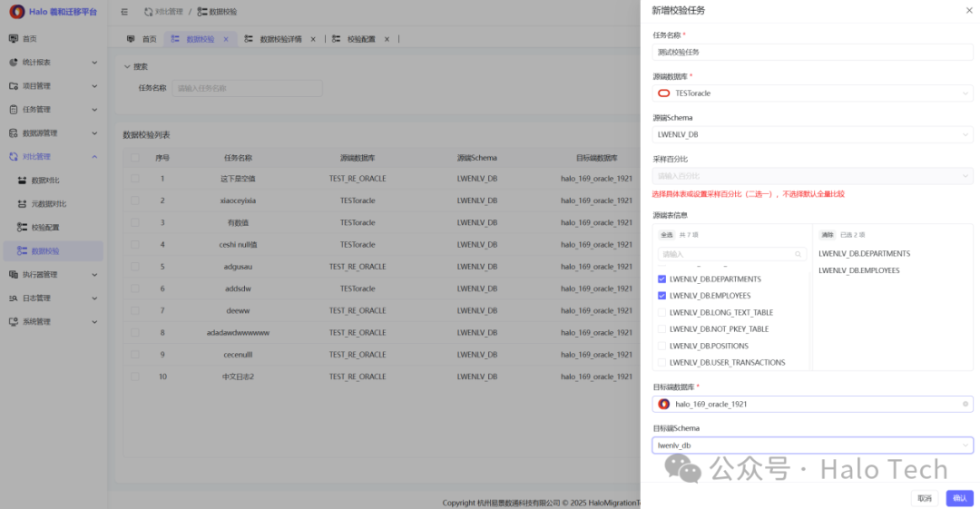Click the 请输入 table search field
The width and height of the screenshot is (980, 509).
tap(731, 254)
